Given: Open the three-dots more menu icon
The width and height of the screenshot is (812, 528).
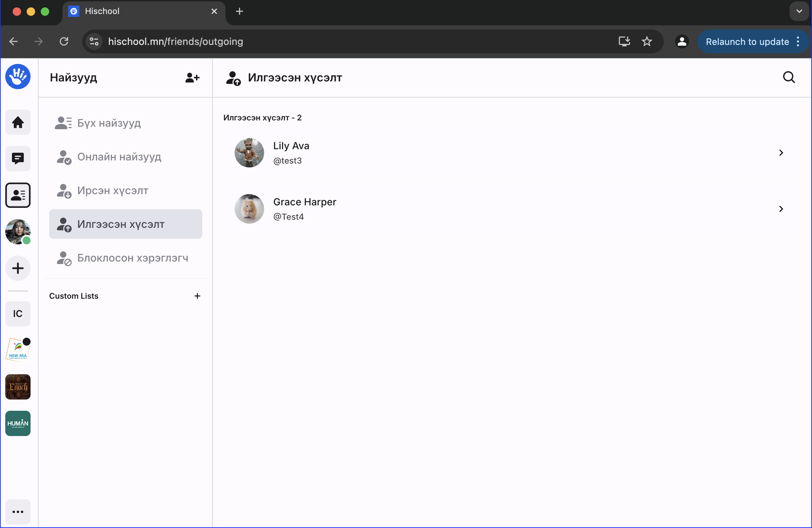Looking at the screenshot, I should (x=18, y=512).
